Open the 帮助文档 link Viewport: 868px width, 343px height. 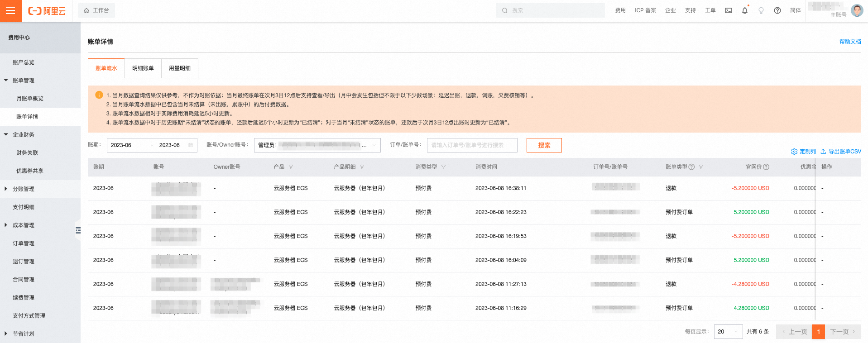850,42
